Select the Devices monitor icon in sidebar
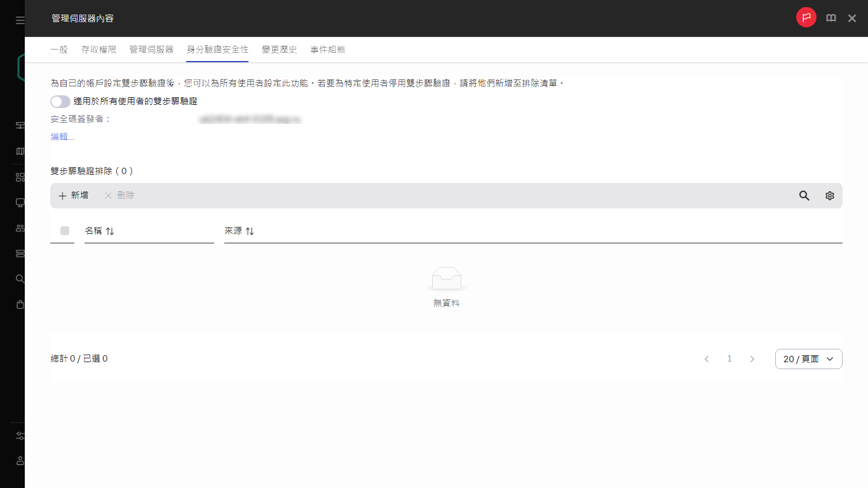 [18, 202]
